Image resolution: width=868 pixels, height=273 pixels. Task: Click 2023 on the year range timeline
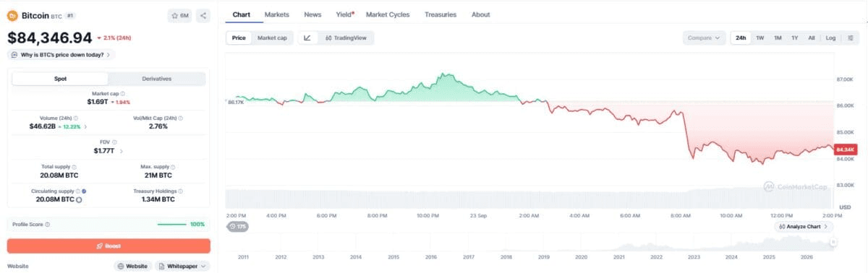pyautogui.click(x=694, y=257)
